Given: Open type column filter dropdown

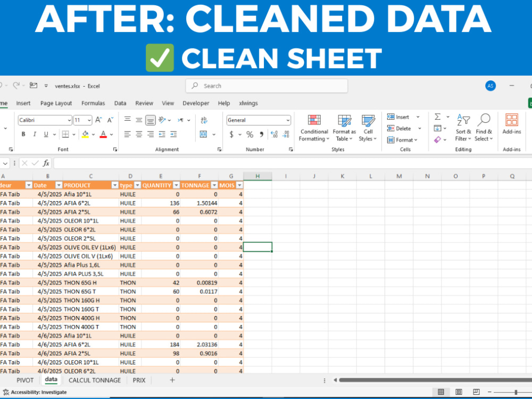Looking at the screenshot, I should point(137,185).
